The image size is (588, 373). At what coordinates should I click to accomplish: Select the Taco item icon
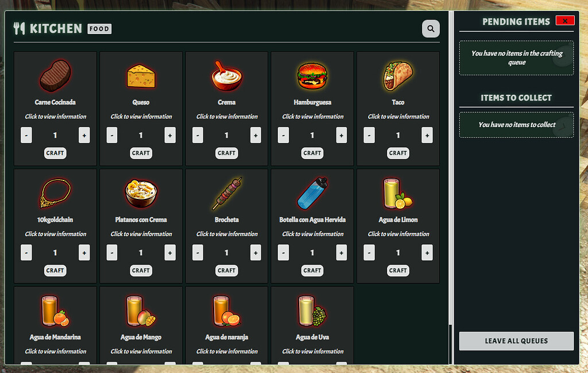click(x=398, y=75)
